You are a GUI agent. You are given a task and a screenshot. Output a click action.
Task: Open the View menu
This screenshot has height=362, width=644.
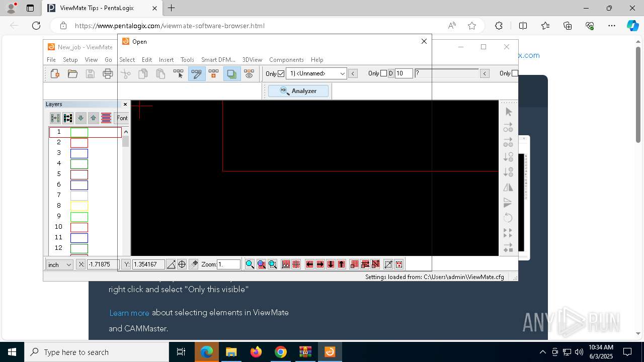tap(91, 59)
